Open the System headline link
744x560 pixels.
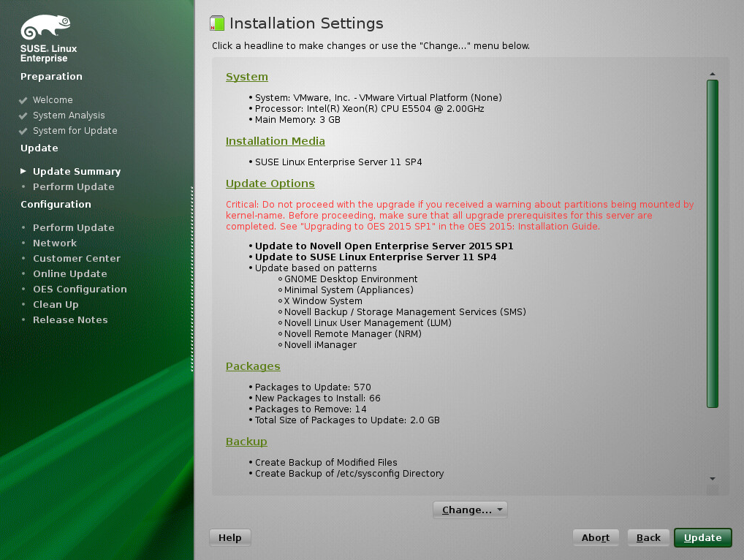[x=247, y=77]
